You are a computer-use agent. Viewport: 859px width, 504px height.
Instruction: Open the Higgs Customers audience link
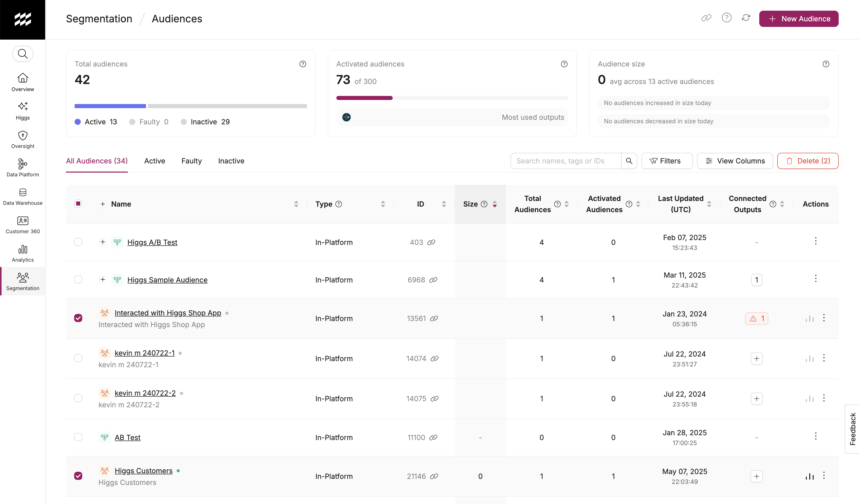click(x=143, y=471)
